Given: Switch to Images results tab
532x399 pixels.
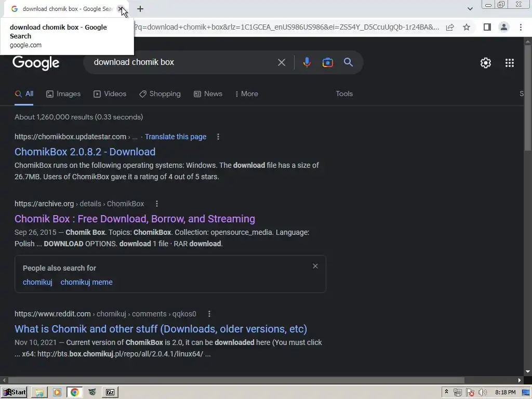Looking at the screenshot, I should (63, 94).
